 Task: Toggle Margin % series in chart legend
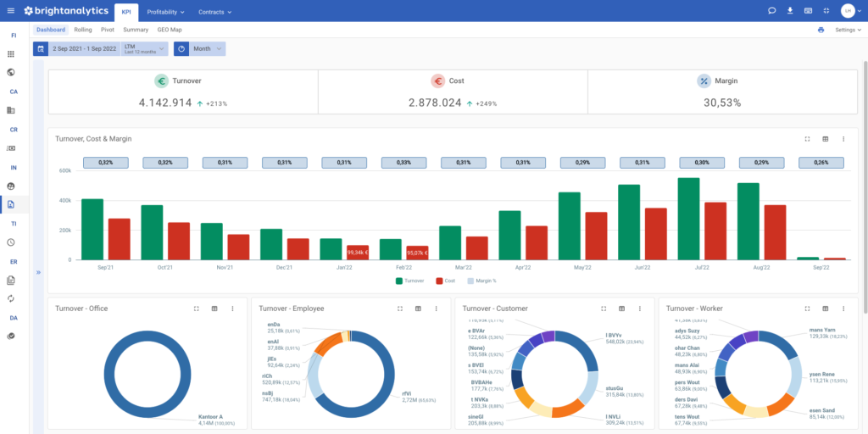click(481, 281)
